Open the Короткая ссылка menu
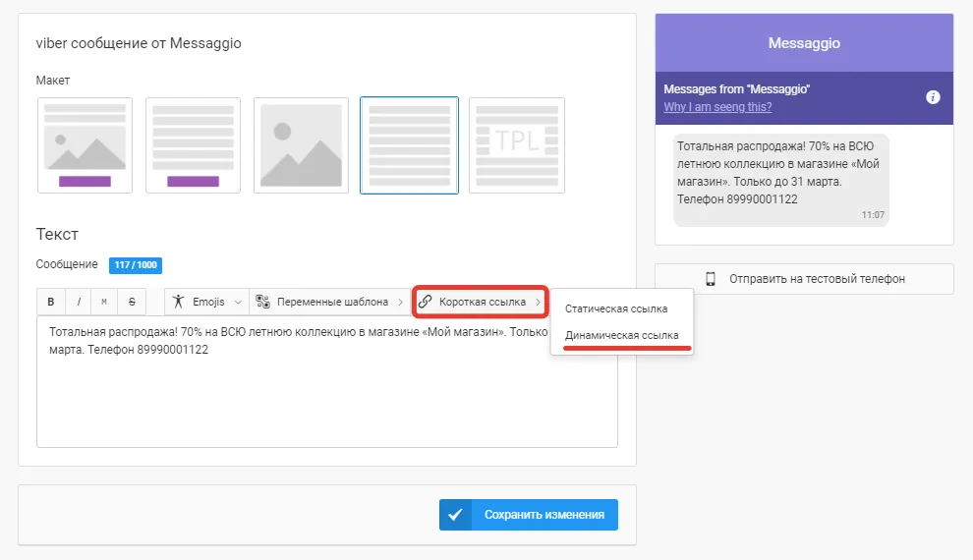 [x=480, y=302]
